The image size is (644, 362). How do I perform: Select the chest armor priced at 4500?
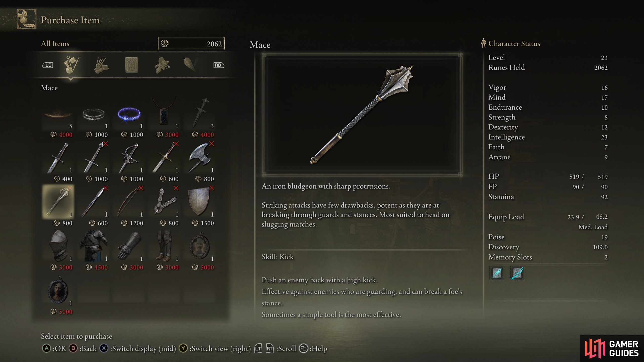94,250
